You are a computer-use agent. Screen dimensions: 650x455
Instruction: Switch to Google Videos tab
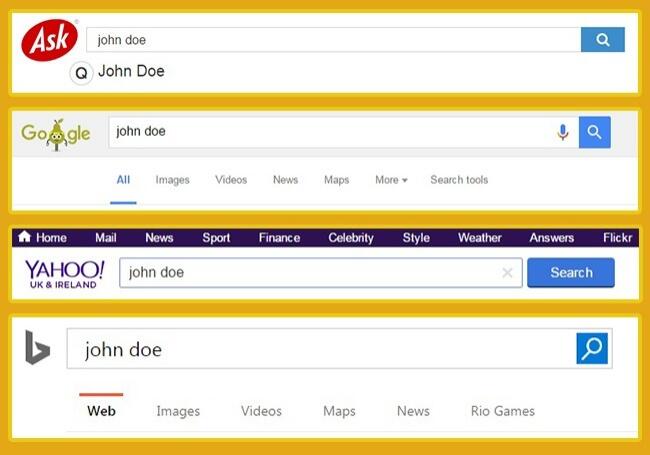point(231,180)
